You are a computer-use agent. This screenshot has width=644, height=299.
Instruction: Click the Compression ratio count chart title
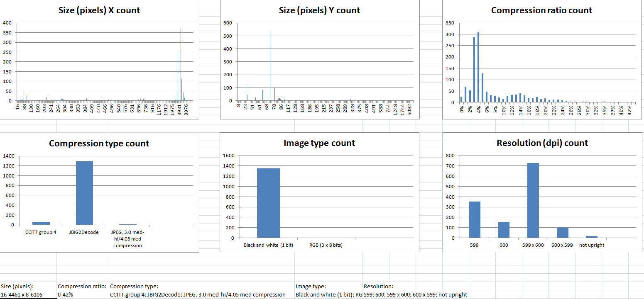coord(541,10)
